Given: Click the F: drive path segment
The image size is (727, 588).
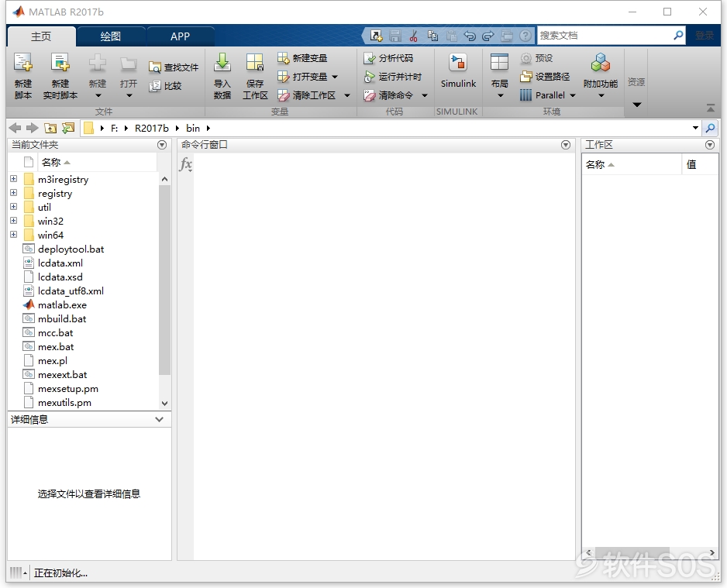Looking at the screenshot, I should [114, 128].
